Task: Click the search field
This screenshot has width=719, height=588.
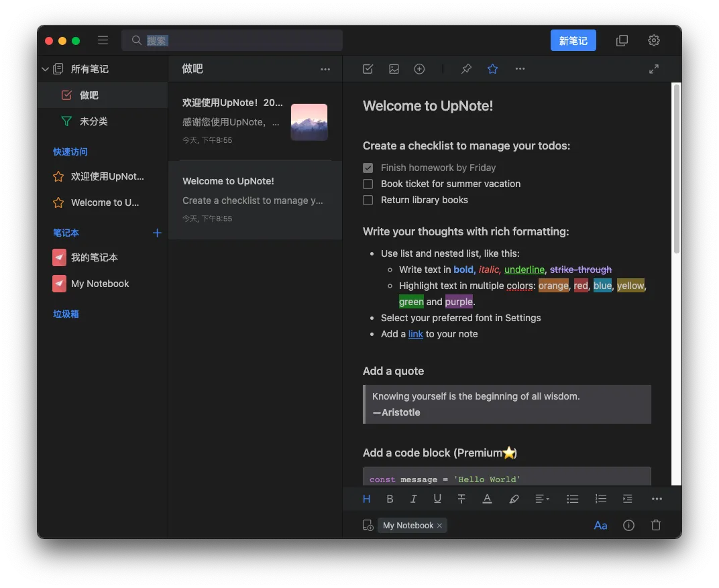Action: (232, 40)
